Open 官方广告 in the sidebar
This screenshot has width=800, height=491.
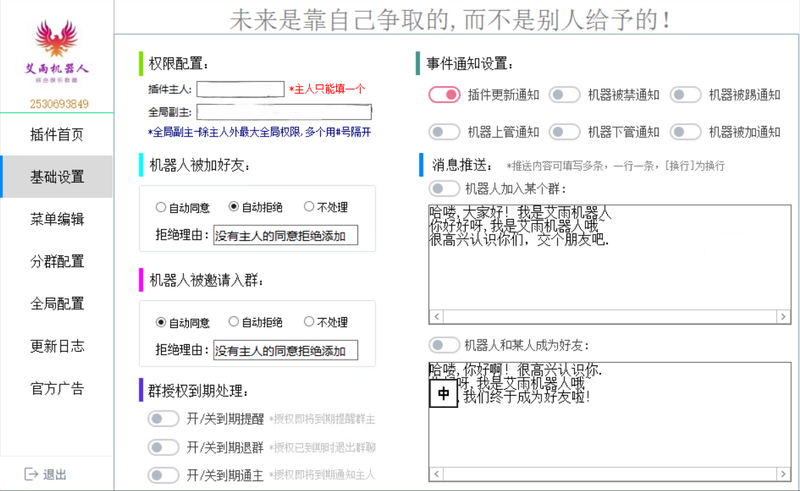tap(57, 389)
